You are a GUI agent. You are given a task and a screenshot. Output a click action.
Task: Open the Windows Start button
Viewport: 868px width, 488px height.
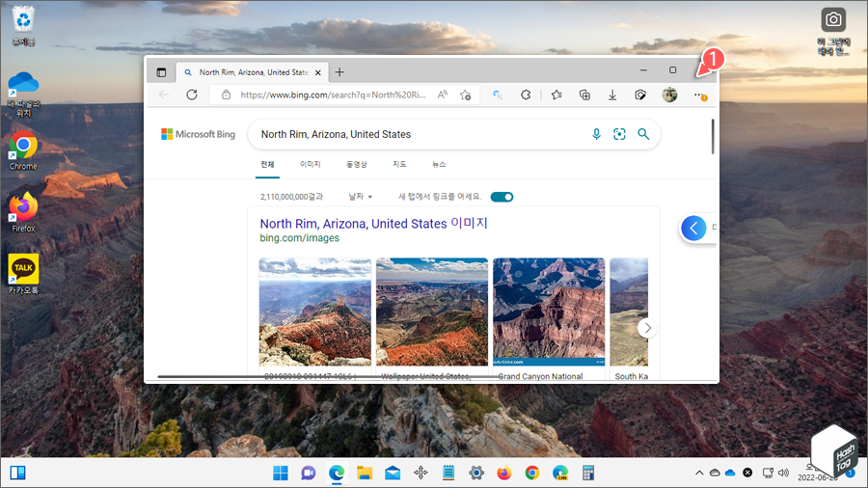pos(280,473)
